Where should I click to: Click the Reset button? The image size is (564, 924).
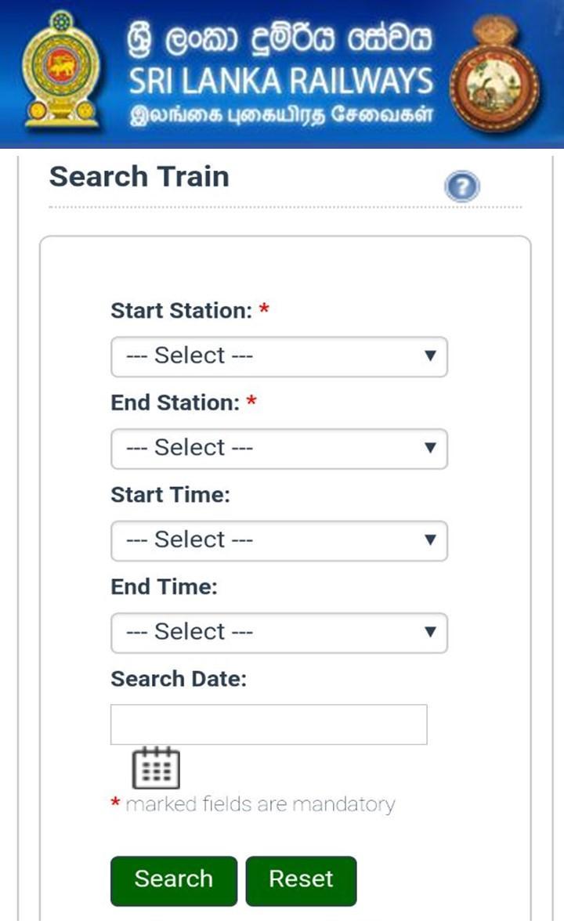click(301, 880)
